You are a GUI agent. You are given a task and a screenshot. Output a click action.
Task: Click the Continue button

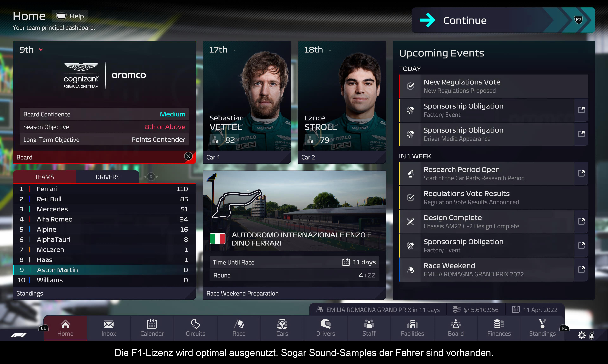[503, 20]
